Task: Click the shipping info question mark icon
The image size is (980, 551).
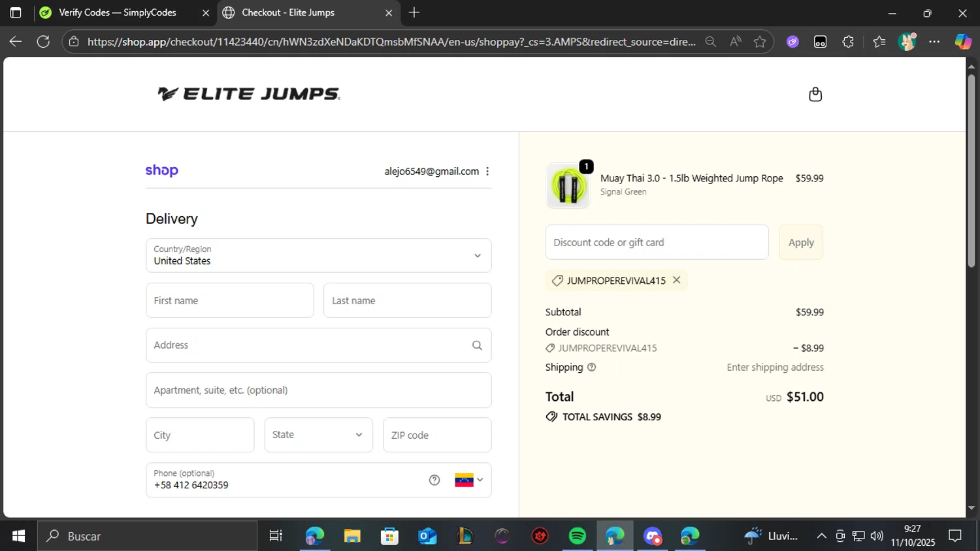Action: coord(591,367)
